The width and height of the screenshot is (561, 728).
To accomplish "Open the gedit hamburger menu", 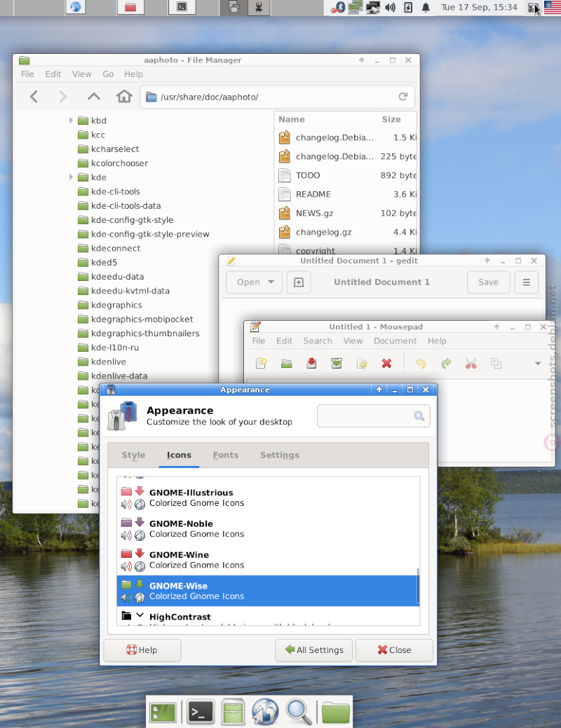I will [526, 282].
